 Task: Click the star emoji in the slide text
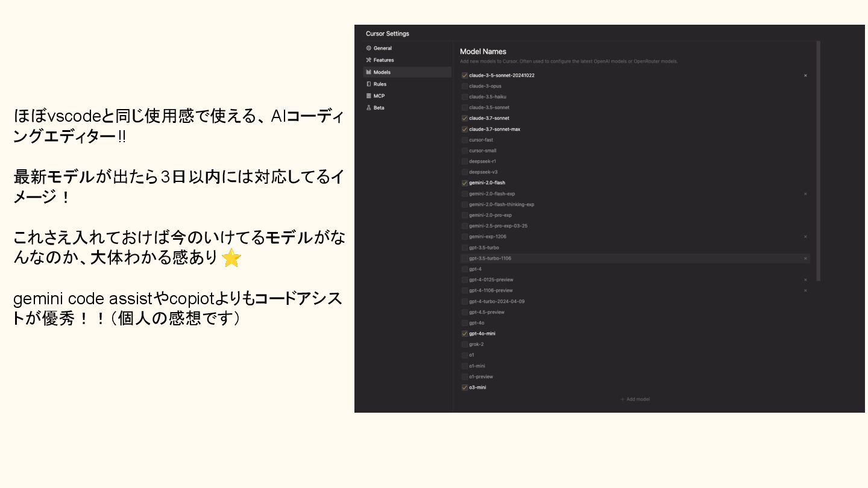[231, 258]
